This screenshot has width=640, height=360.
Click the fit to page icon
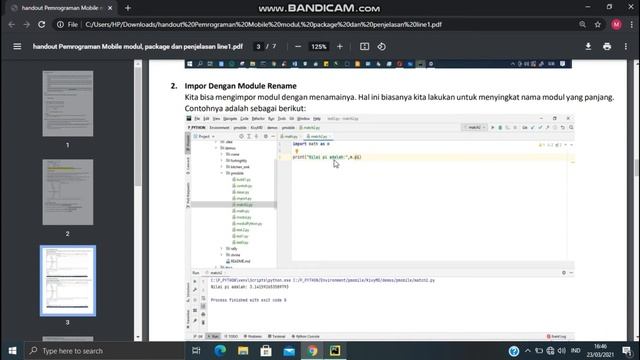coord(364,47)
